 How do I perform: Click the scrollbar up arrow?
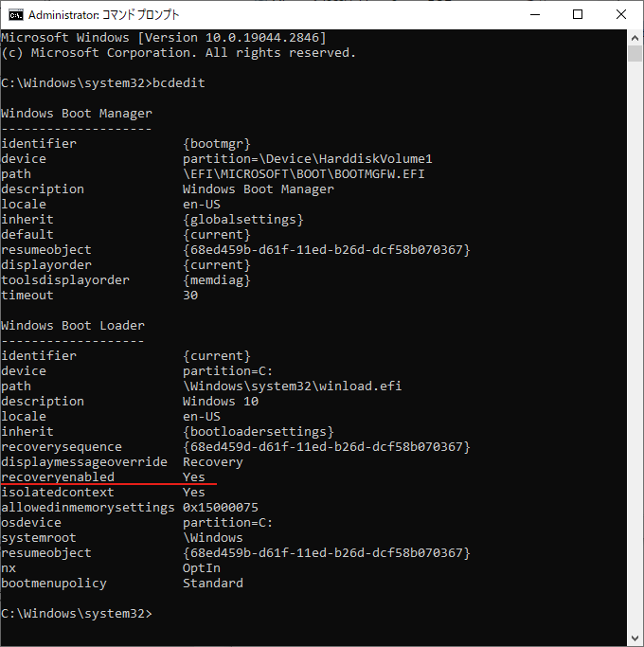coord(635,38)
